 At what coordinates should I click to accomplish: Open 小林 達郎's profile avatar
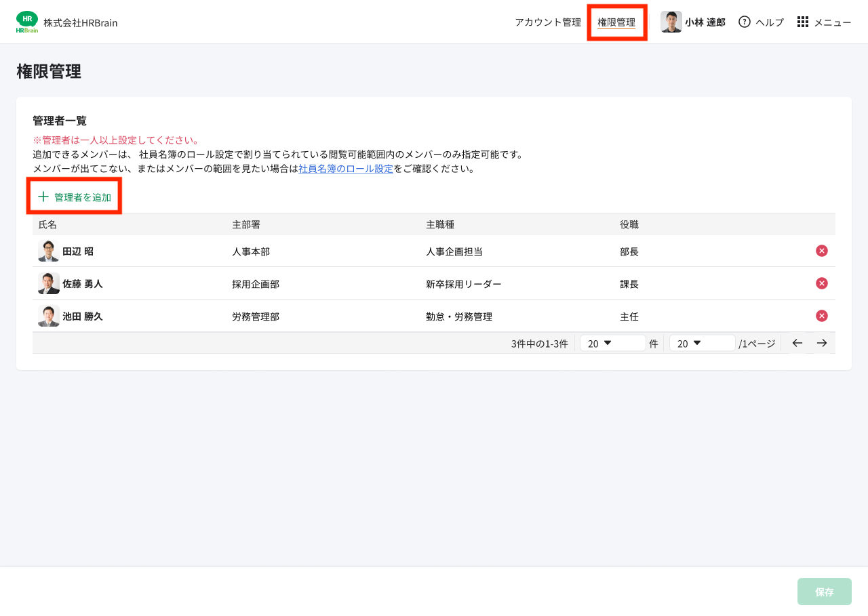671,22
